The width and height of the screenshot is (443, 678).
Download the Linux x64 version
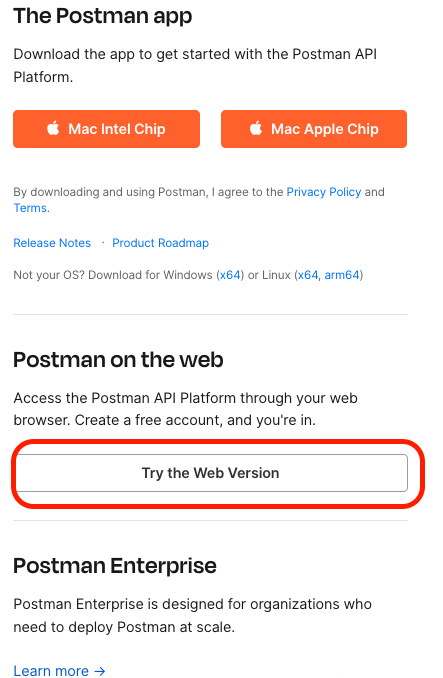[x=308, y=275]
